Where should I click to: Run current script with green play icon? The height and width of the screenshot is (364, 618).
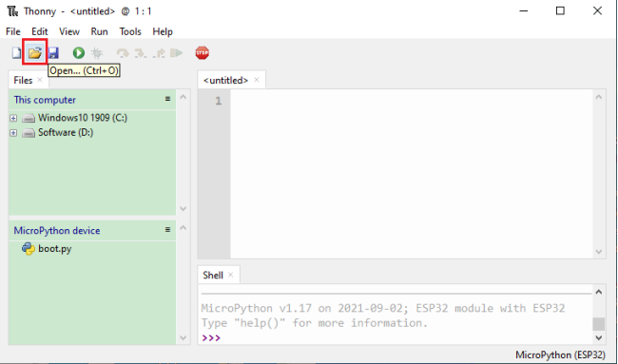pyautogui.click(x=78, y=53)
